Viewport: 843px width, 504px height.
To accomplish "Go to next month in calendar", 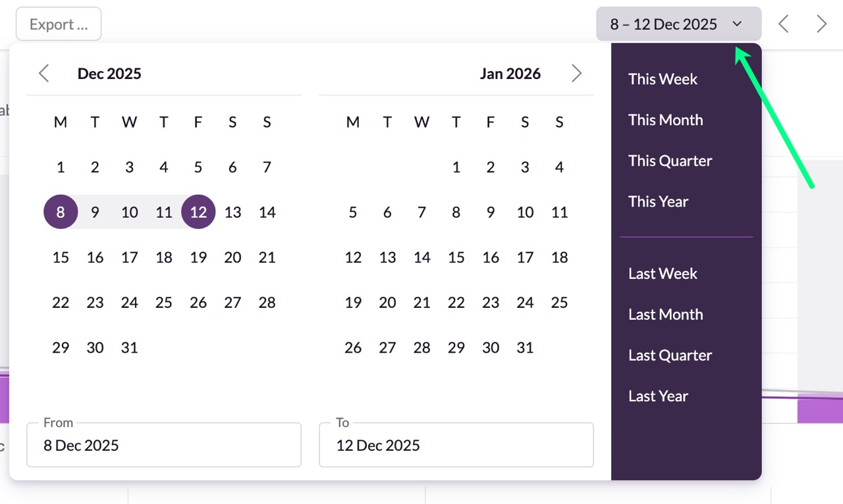I will click(x=576, y=73).
